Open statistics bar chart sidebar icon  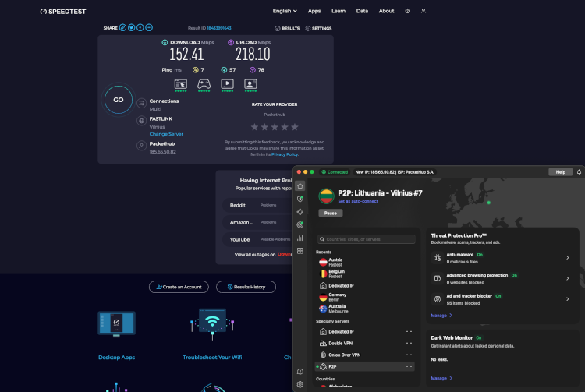(300, 238)
